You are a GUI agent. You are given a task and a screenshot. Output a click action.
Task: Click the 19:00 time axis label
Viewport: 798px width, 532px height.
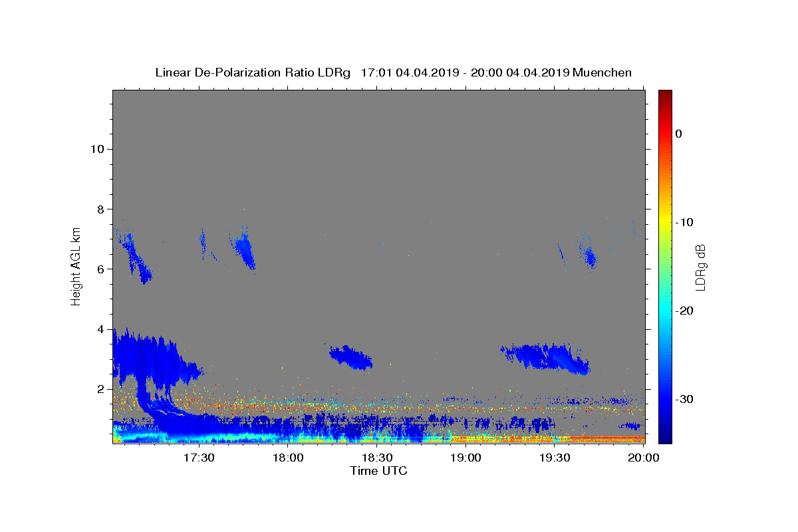[x=465, y=458]
